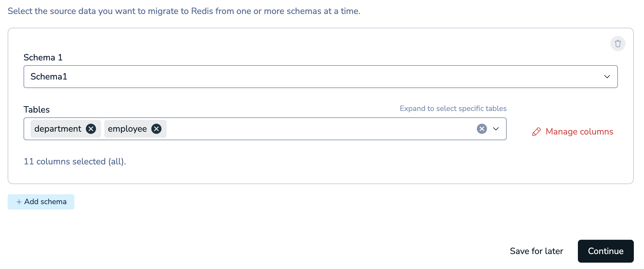
Task: Click the Tables field label
Action: click(x=37, y=110)
